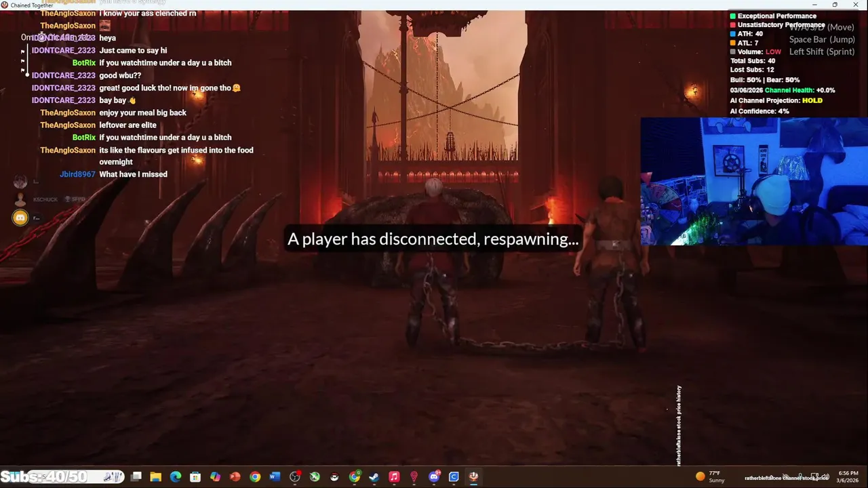The width and height of the screenshot is (868, 488).
Task: Open the red map-pin app icon
Action: [x=414, y=476]
